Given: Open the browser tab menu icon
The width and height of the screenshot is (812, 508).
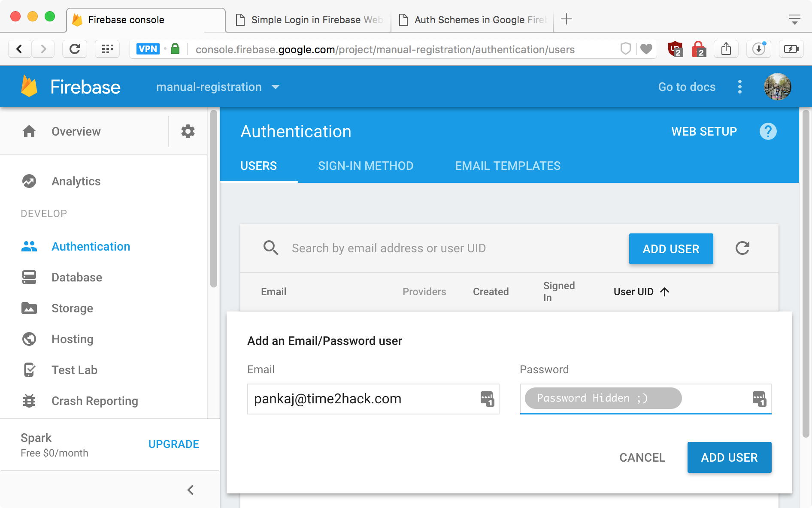Looking at the screenshot, I should point(795,19).
